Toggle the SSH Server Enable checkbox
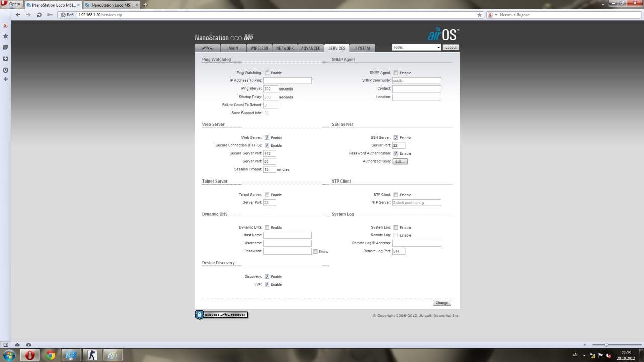The width and height of the screenshot is (644, 362). [396, 137]
